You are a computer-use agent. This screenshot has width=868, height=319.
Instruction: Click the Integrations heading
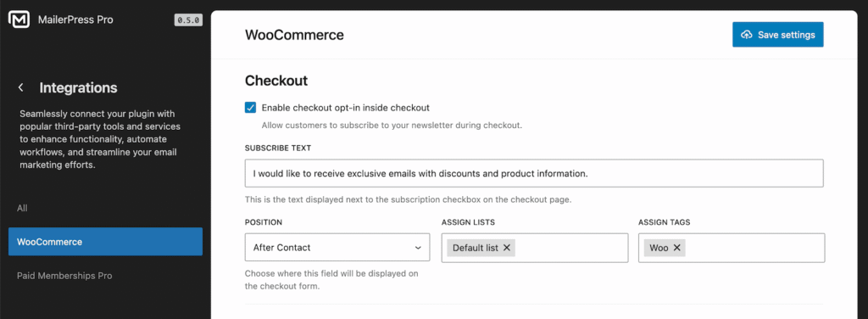[x=79, y=87]
